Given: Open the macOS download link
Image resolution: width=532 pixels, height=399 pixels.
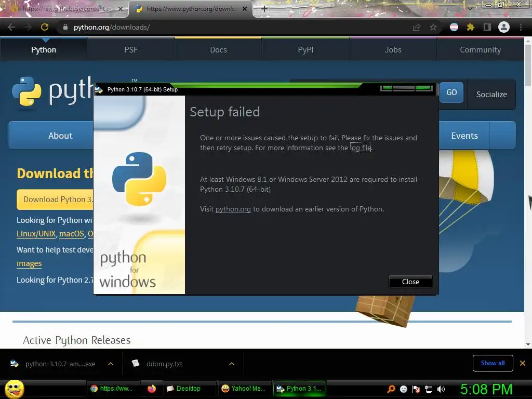Looking at the screenshot, I should [72, 234].
